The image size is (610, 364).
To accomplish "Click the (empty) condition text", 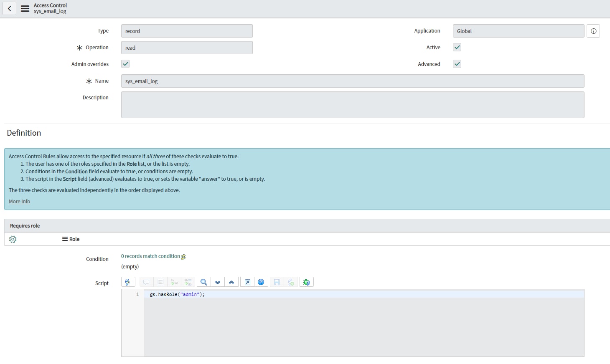I will click(x=130, y=267).
